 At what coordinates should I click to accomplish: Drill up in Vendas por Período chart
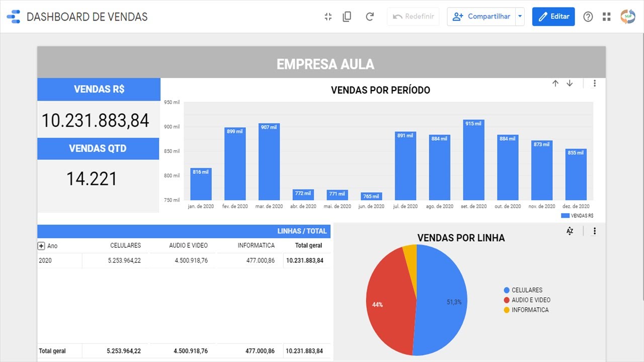555,83
